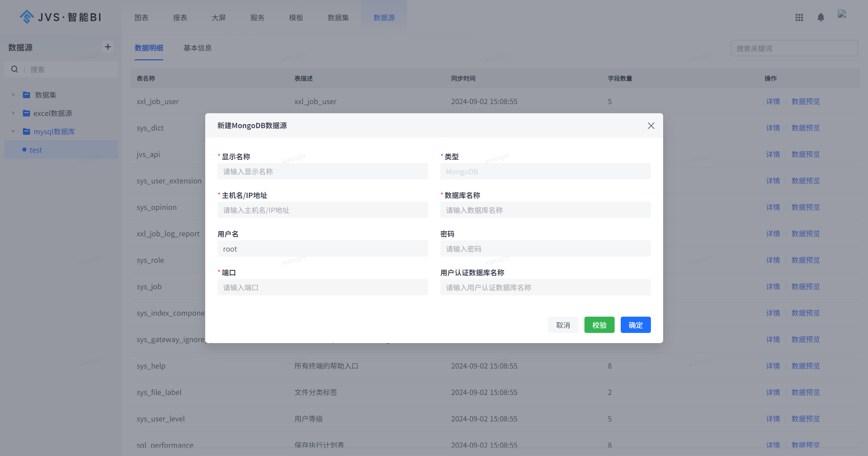
Task: Click the 同步时间 column header
Action: point(463,78)
